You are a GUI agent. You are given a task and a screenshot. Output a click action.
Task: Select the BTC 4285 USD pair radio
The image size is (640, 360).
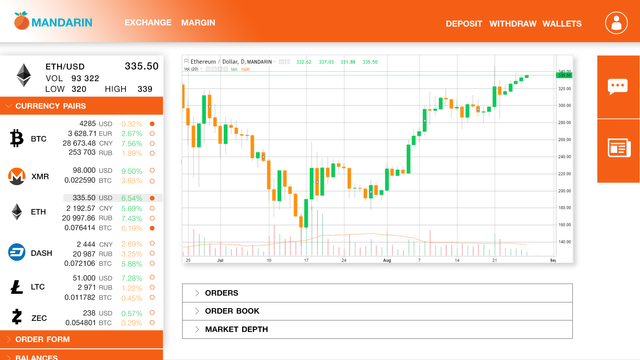tap(152, 124)
